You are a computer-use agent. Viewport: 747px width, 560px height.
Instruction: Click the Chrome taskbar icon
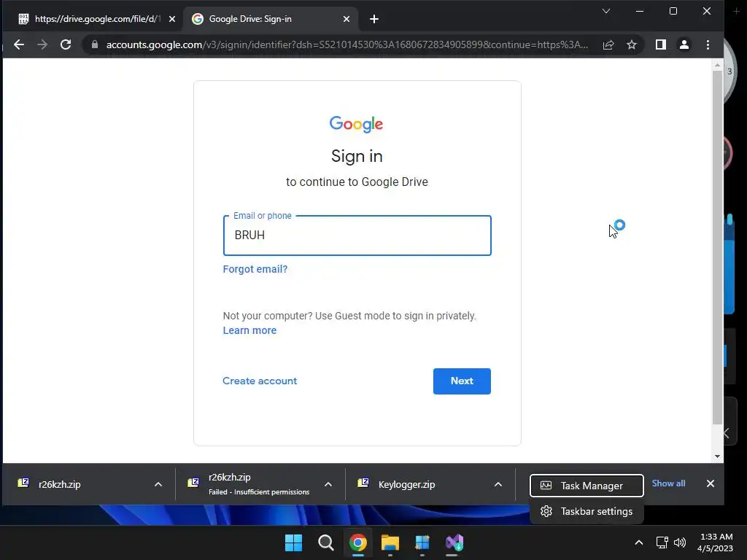click(x=357, y=542)
